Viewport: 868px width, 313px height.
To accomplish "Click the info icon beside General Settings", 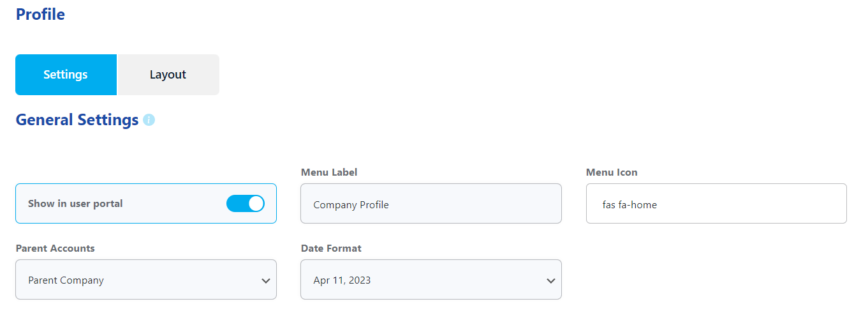I will (149, 120).
